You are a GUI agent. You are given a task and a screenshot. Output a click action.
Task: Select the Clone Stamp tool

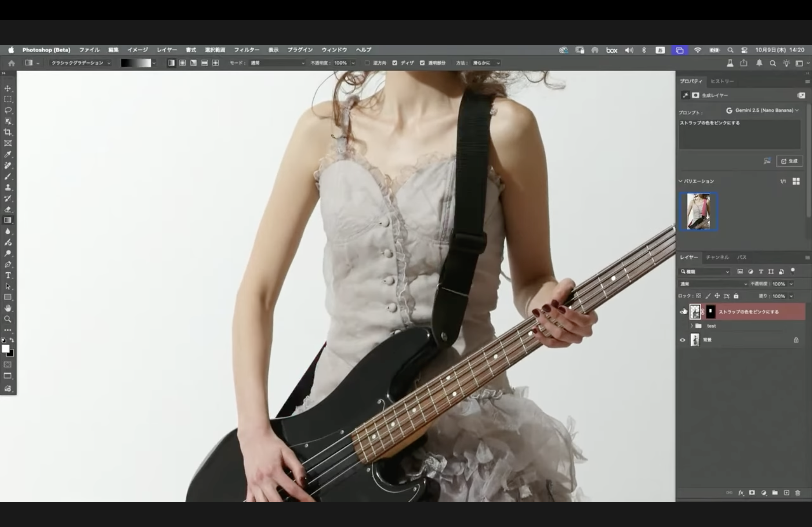[x=8, y=188]
